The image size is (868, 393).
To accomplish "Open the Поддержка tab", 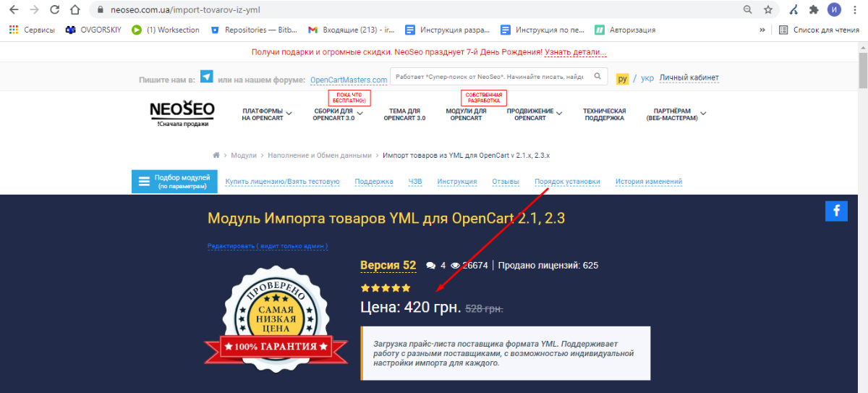I will [374, 182].
